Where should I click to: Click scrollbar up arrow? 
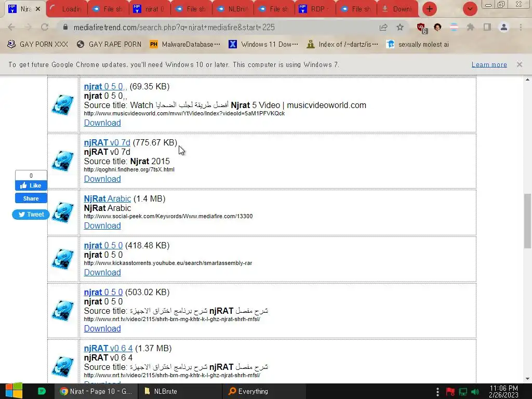527,79
